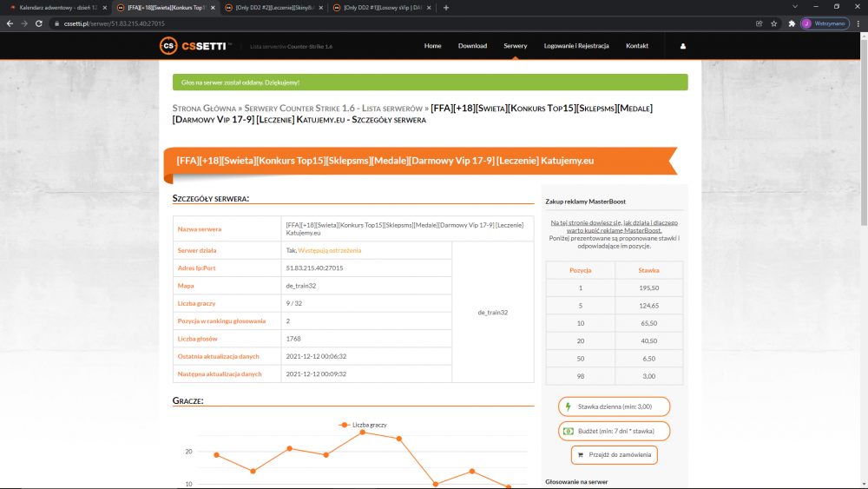
Task: Open the Download menu item
Action: click(472, 46)
